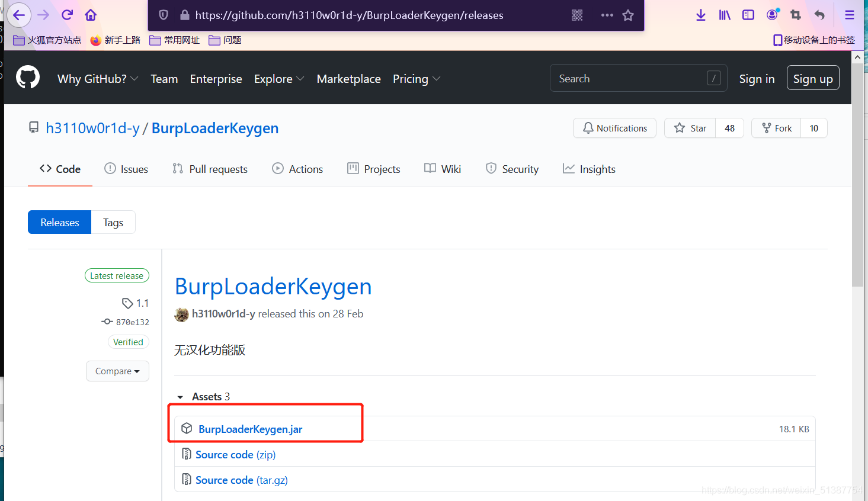The image size is (868, 501).
Task: Reload the page with the refresh icon
Action: click(67, 15)
